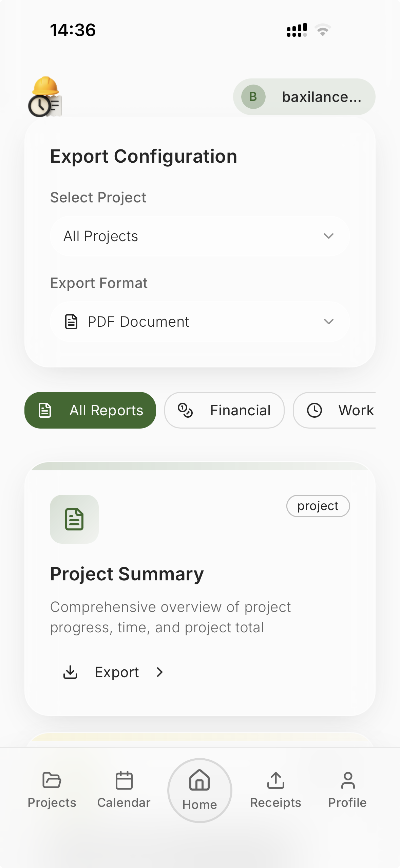Expand the Select Project dropdown
The width and height of the screenshot is (400, 868).
200,236
